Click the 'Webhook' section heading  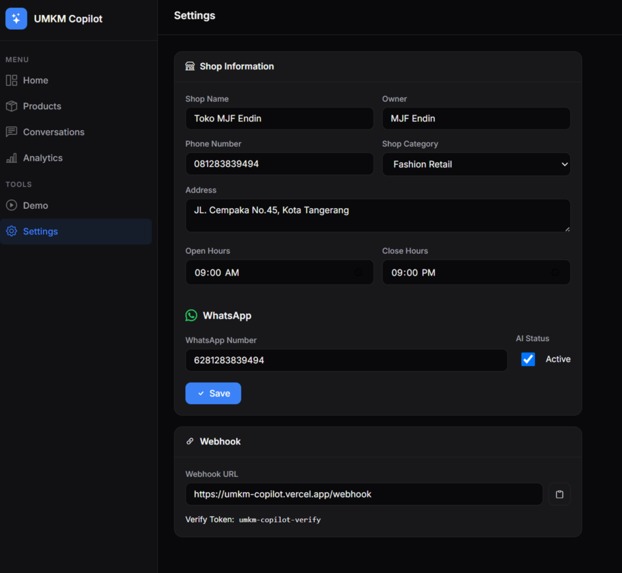tap(220, 441)
